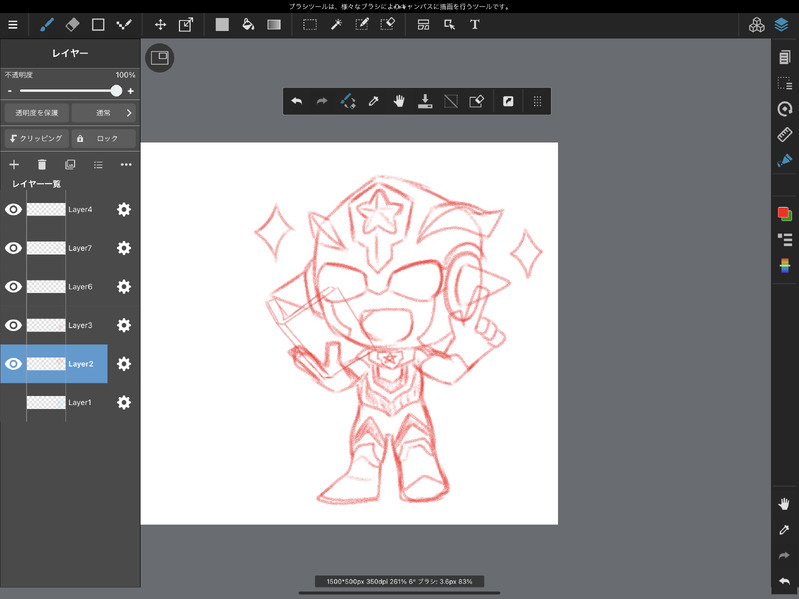Show Layer1 by clicking its visibility box
This screenshot has width=799, height=599.
[x=13, y=402]
